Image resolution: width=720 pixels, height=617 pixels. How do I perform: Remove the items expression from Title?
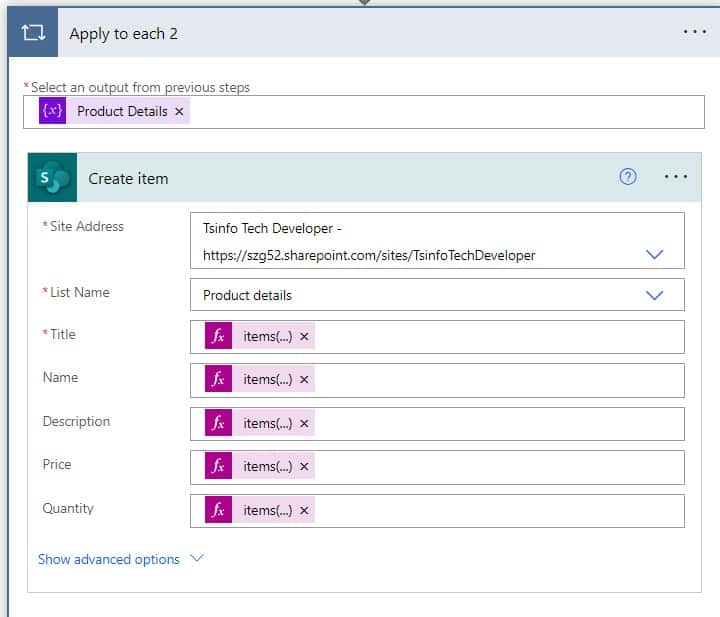click(x=304, y=337)
